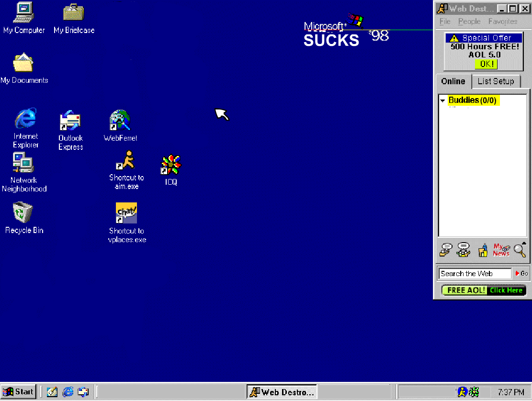The image size is (532, 401).
Task: Open the File menu in buddy window
Action: tap(444, 22)
